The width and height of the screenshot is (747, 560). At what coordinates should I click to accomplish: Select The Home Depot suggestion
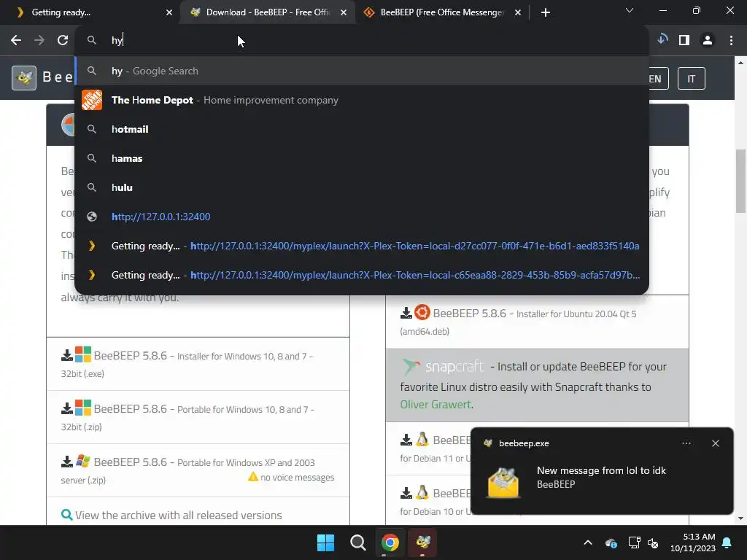pos(362,100)
